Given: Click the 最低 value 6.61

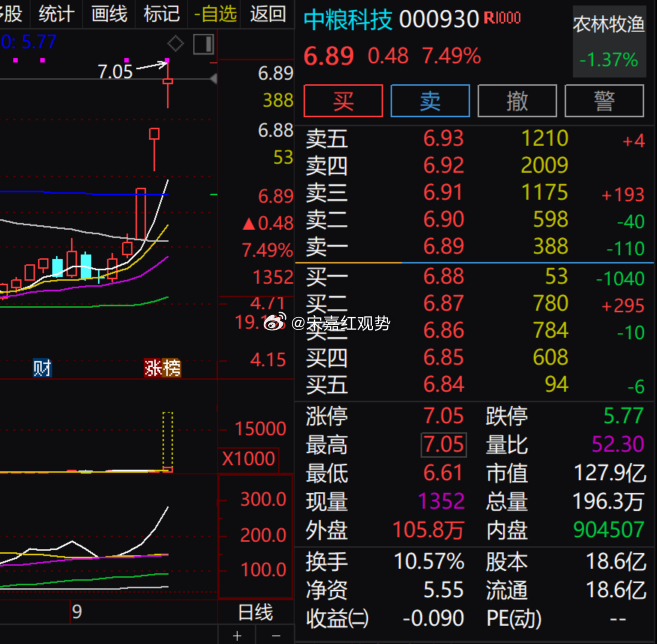Looking at the screenshot, I should [x=442, y=473].
